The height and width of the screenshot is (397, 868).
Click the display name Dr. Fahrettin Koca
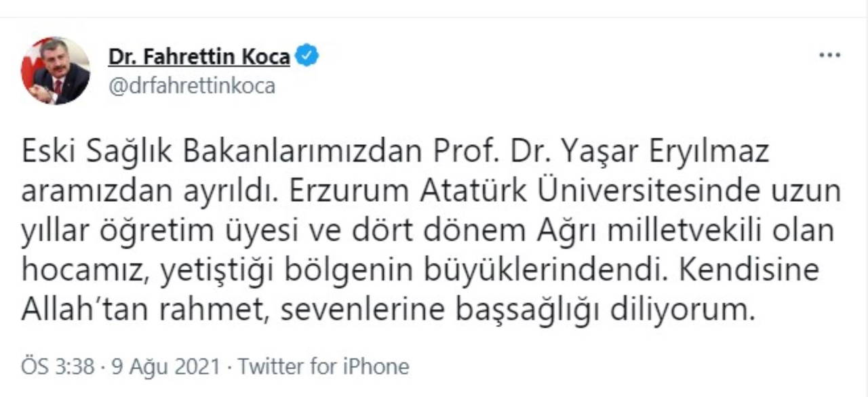(x=199, y=56)
